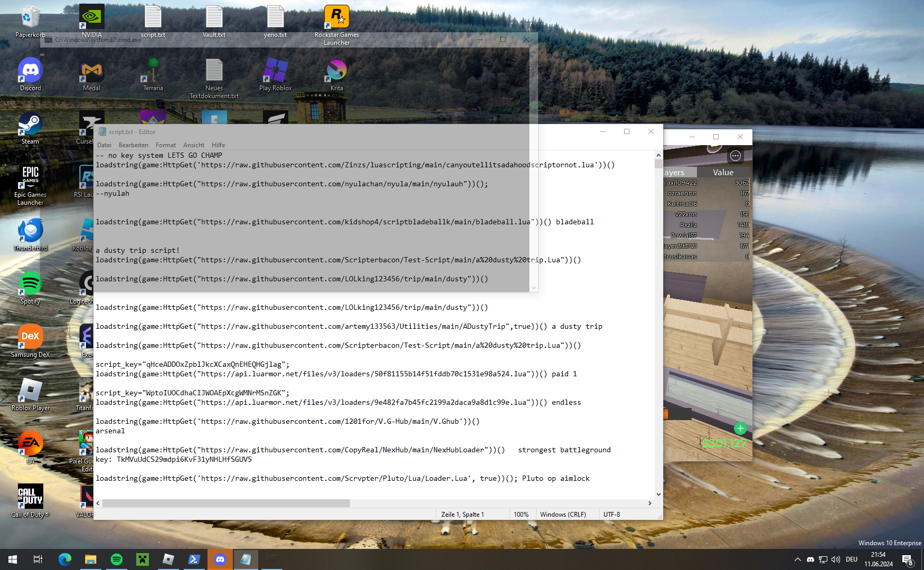Open Epic Games Launcher shortcut
This screenshot has width=924, height=570.
coord(30,185)
